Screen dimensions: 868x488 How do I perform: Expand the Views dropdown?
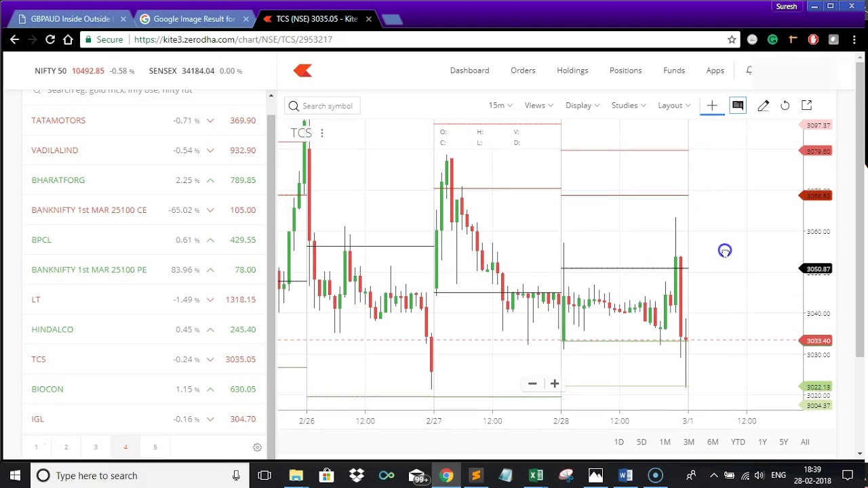click(x=538, y=105)
